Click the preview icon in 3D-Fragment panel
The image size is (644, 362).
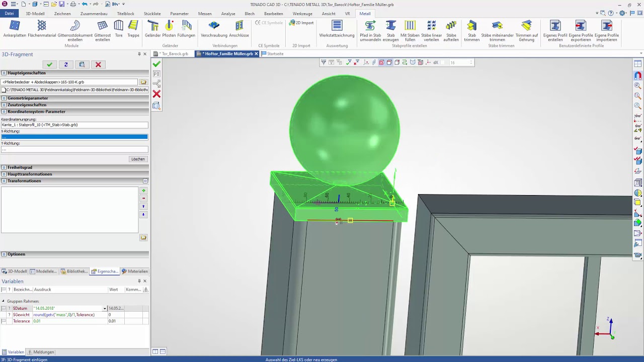coord(82,64)
